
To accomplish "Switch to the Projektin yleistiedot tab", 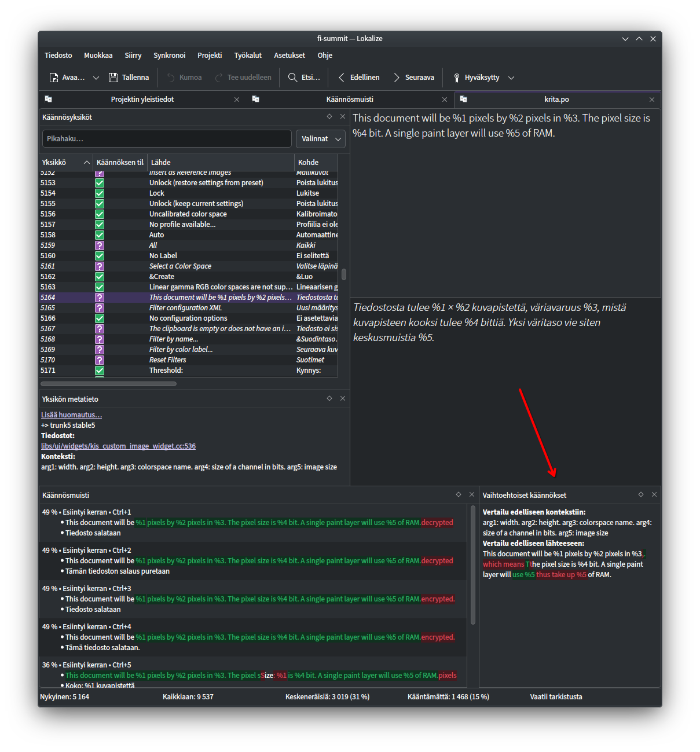I will (x=142, y=100).
